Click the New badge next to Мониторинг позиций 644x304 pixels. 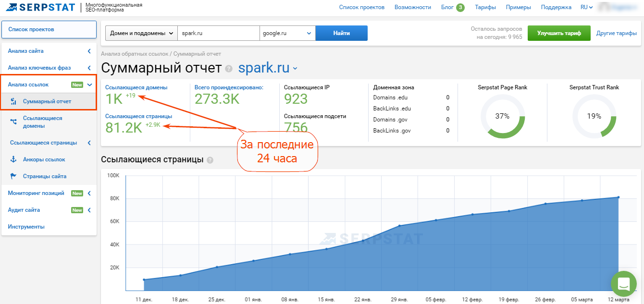pos(77,194)
